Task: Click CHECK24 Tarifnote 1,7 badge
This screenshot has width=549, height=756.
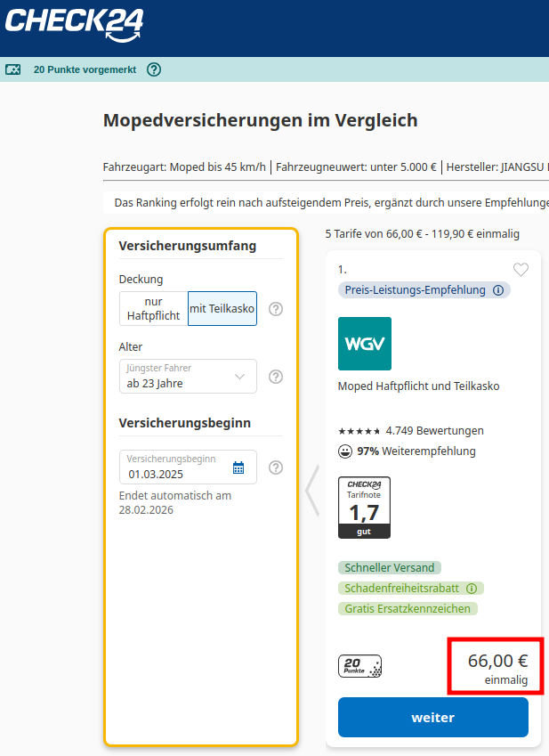Action: 364,508
